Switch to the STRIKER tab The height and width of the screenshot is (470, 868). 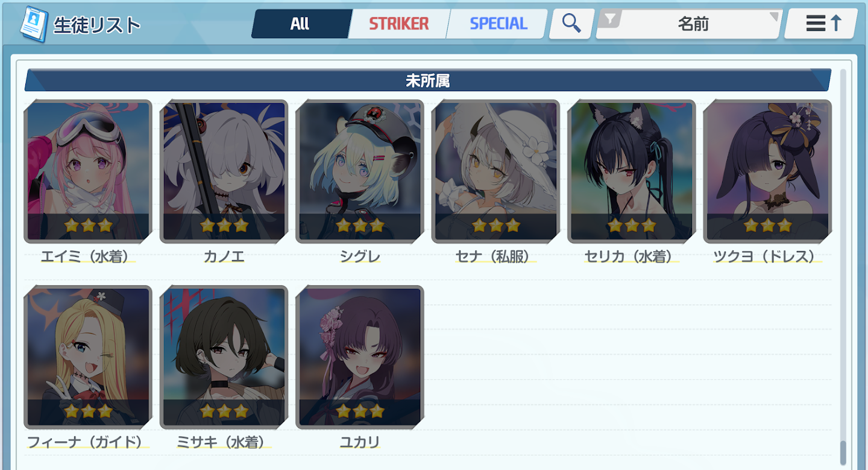pos(399,24)
